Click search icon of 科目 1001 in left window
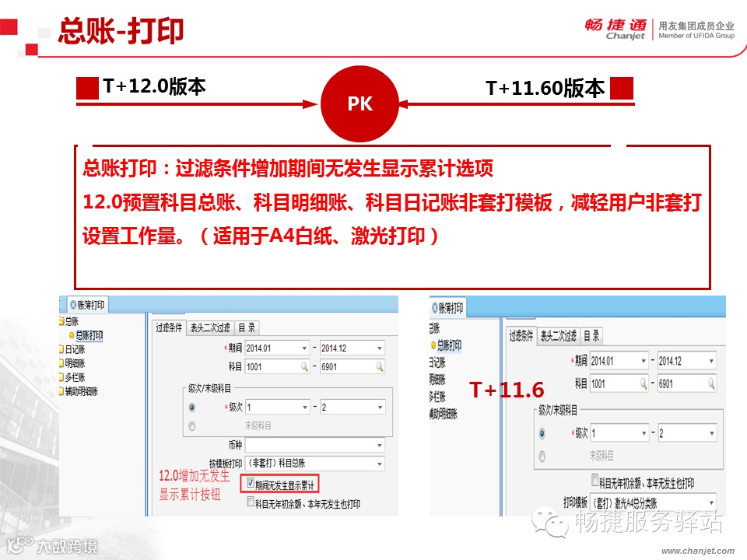Viewport: 747px width, 560px height. (x=304, y=366)
